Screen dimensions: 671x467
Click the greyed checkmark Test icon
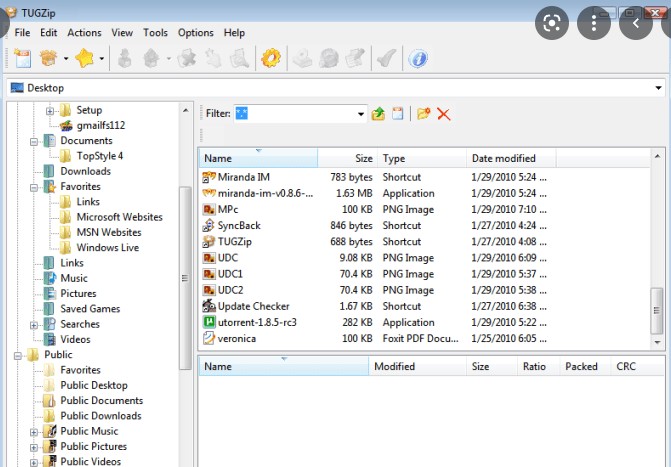tap(386, 58)
